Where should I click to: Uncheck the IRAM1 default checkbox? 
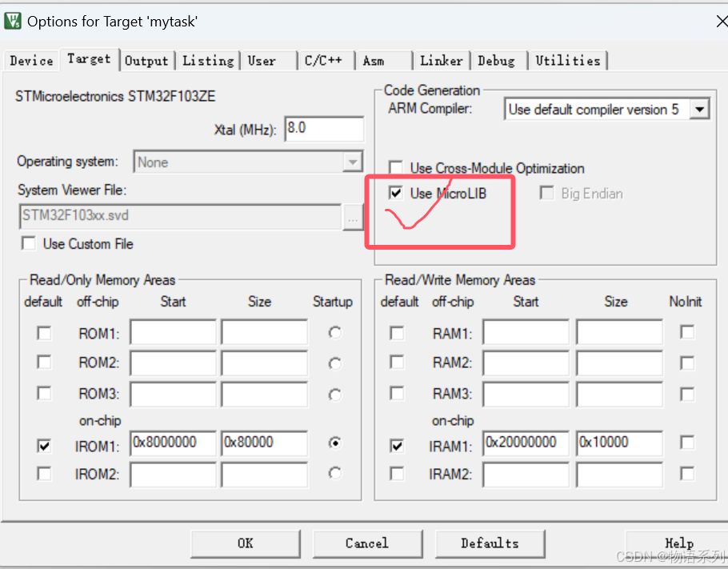point(397,446)
